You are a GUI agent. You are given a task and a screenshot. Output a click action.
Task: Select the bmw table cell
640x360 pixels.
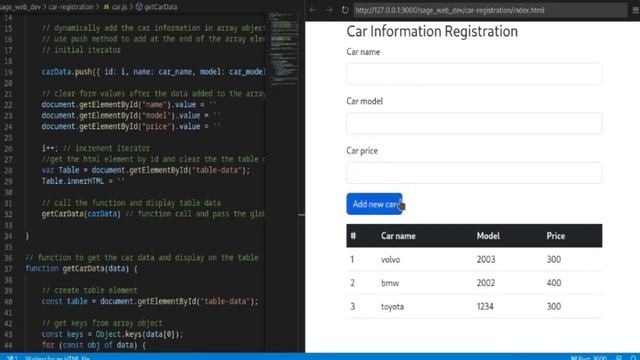pyautogui.click(x=390, y=283)
